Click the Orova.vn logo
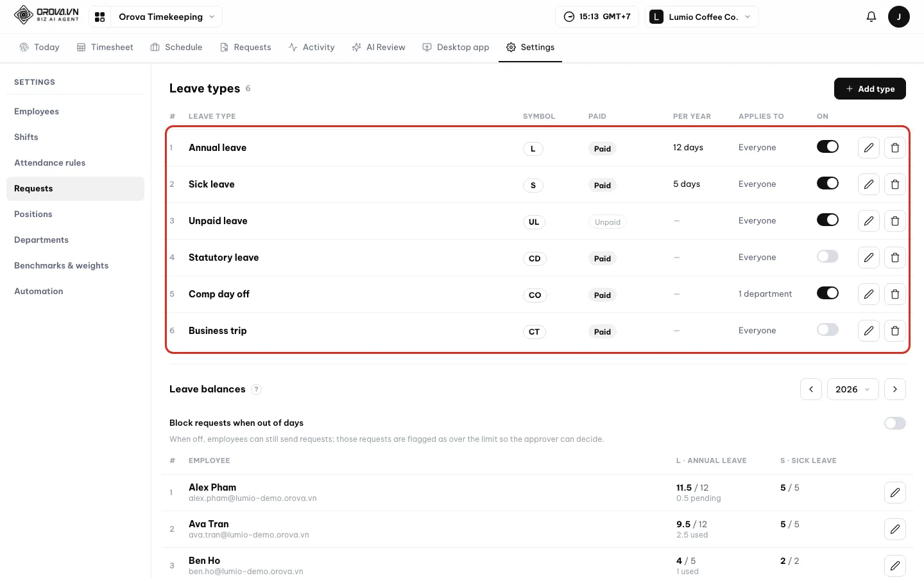This screenshot has width=924, height=578. coord(46,15)
